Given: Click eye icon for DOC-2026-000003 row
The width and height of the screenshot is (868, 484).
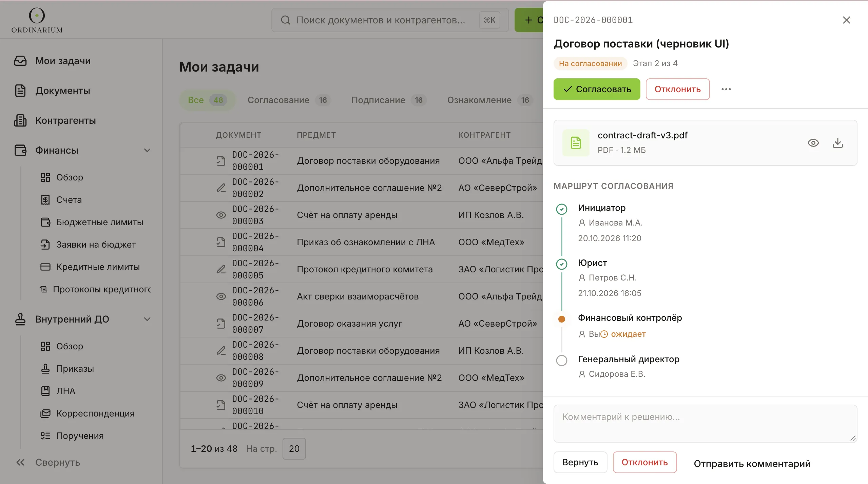Looking at the screenshot, I should (x=221, y=215).
